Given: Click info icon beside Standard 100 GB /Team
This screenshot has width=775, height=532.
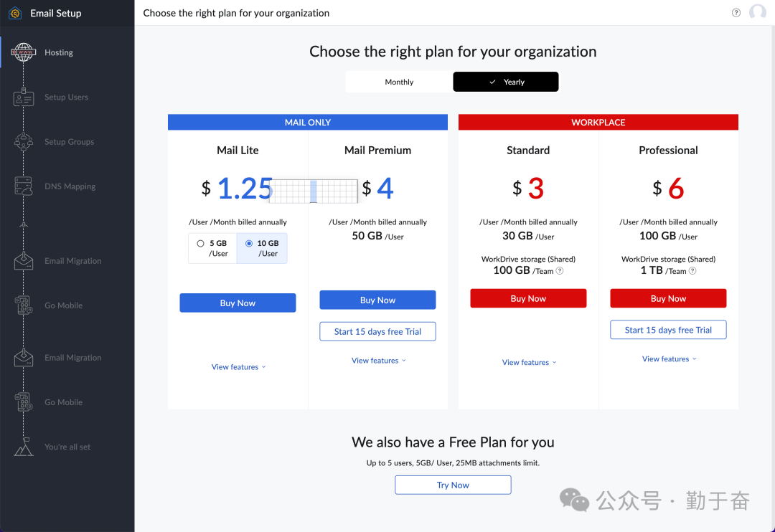Looking at the screenshot, I should (x=560, y=271).
